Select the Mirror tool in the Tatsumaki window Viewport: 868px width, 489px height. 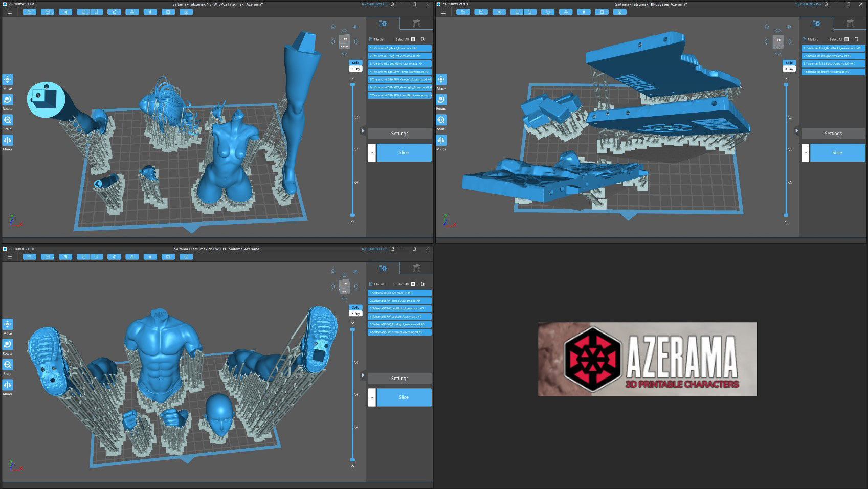(8, 140)
